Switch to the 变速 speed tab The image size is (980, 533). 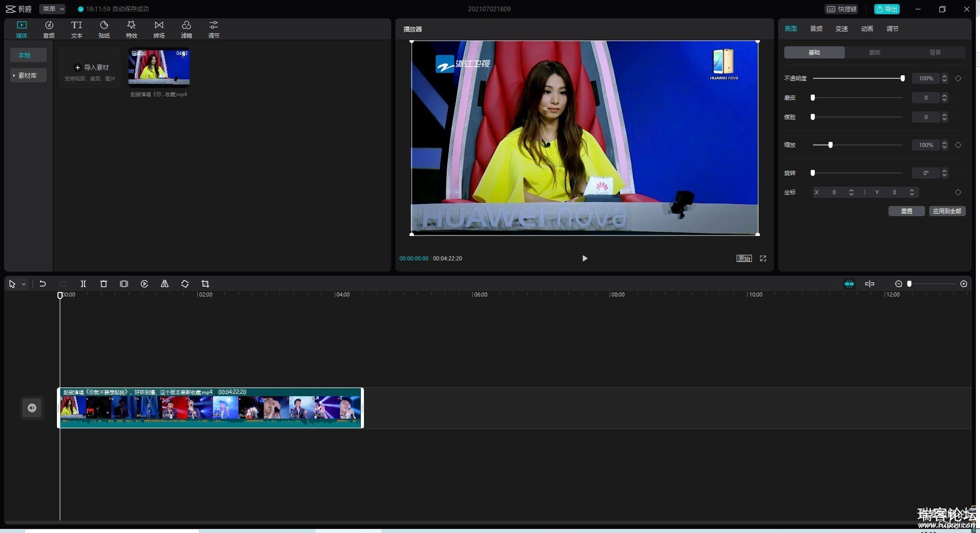(842, 29)
